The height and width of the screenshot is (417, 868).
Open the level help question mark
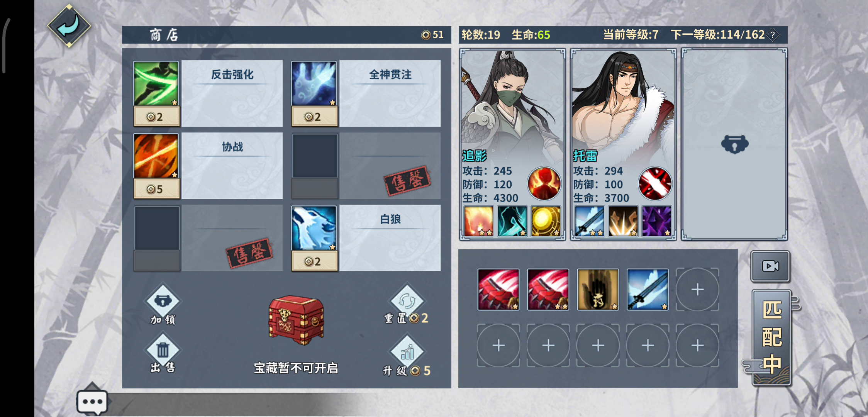pos(773,35)
